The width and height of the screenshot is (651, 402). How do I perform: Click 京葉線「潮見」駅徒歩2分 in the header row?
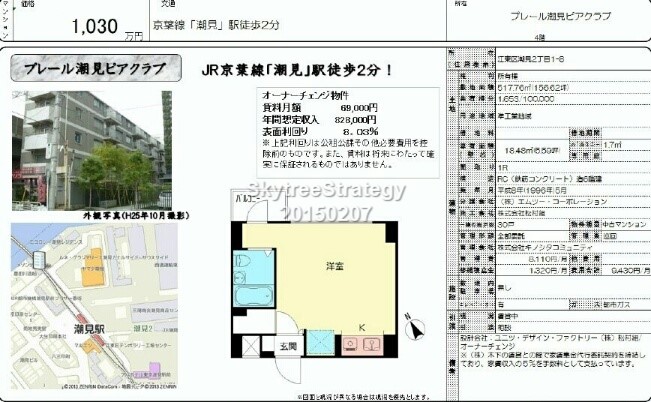tap(216, 25)
